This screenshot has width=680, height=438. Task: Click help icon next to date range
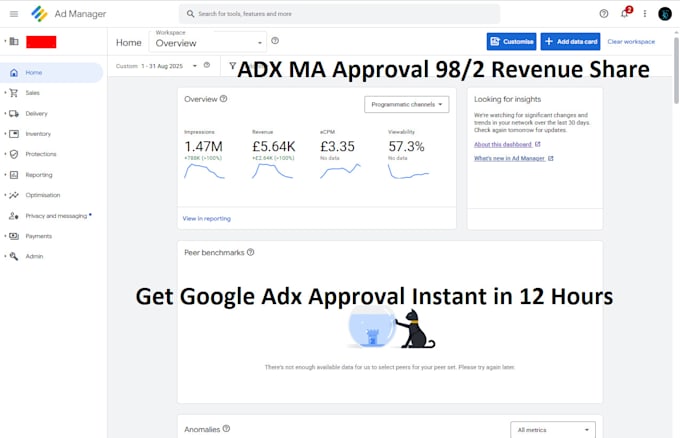[207, 65]
